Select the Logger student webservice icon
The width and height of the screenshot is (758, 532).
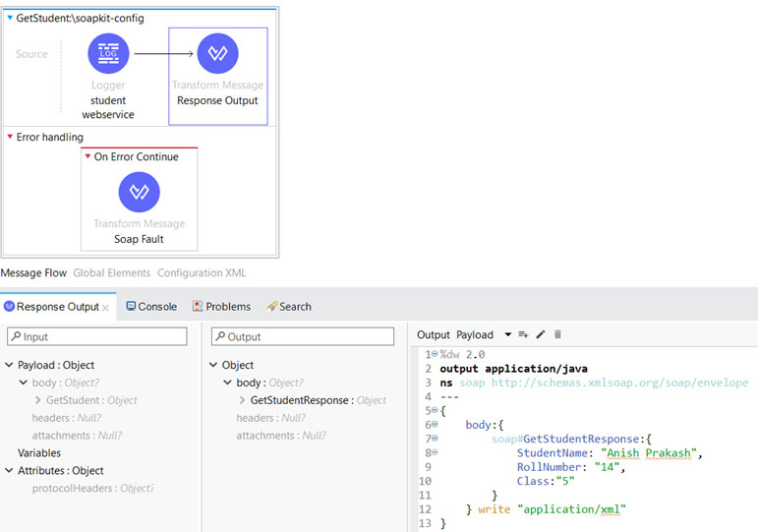coord(108,54)
